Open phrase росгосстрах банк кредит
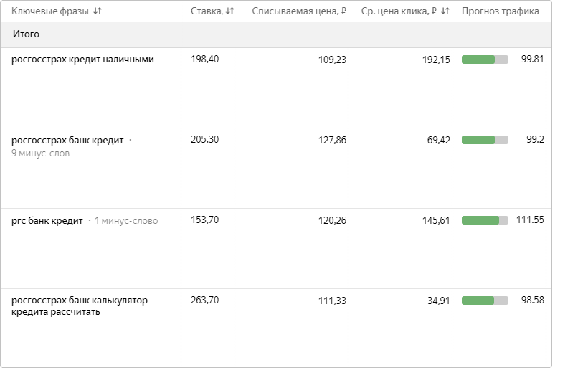This screenshot has height=368, width=588. pos(67,140)
